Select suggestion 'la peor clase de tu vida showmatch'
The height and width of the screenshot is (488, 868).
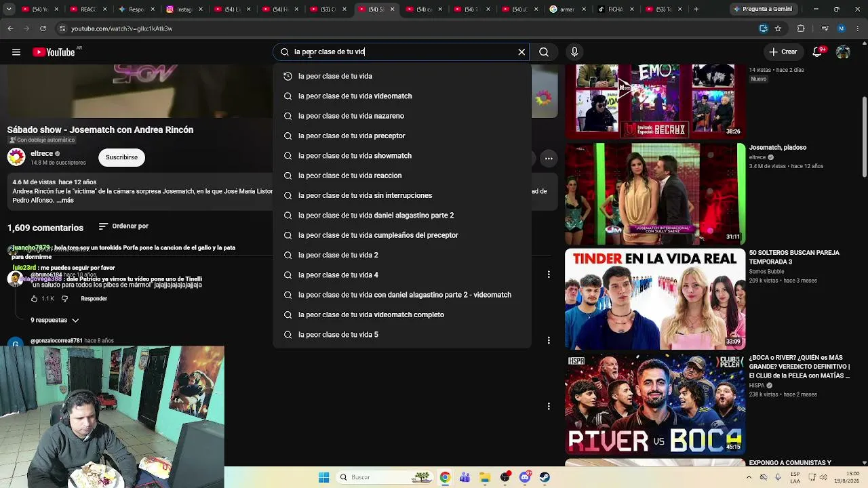pyautogui.click(x=402, y=156)
